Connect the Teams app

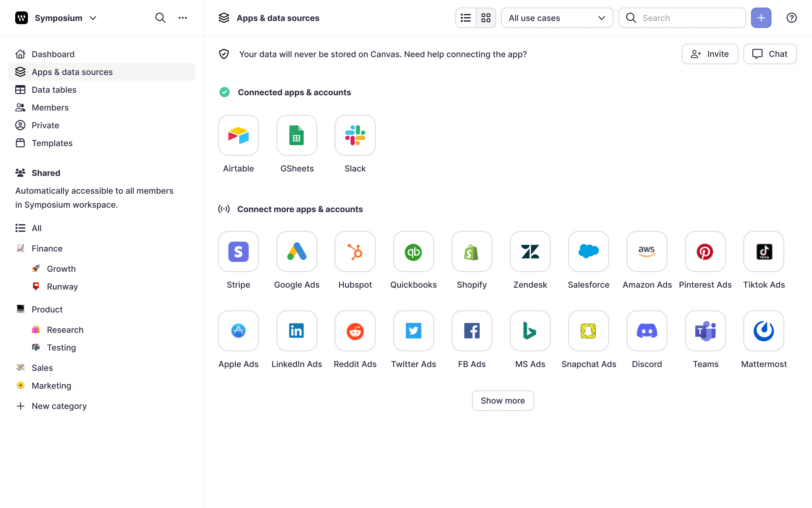click(x=705, y=331)
